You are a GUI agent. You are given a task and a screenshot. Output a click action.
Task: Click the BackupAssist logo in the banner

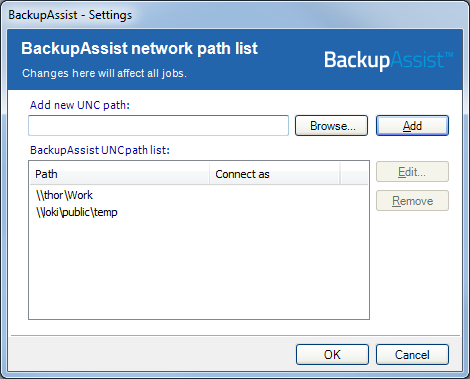pos(388,60)
